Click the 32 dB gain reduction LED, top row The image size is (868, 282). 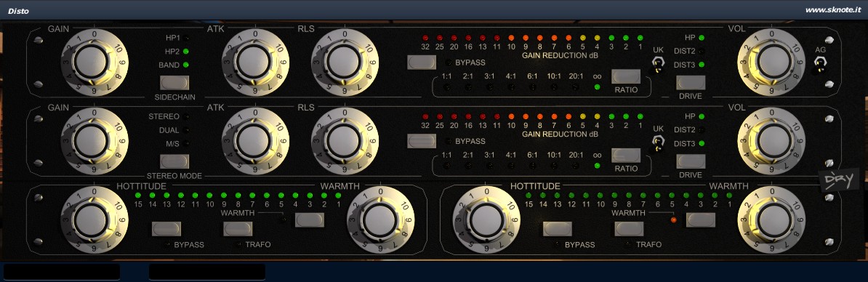[425, 38]
